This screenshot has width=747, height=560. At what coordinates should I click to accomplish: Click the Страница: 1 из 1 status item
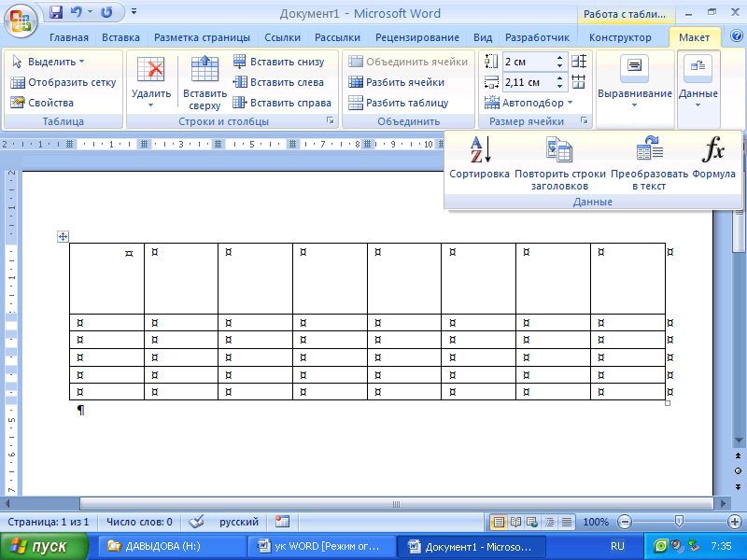(49, 522)
